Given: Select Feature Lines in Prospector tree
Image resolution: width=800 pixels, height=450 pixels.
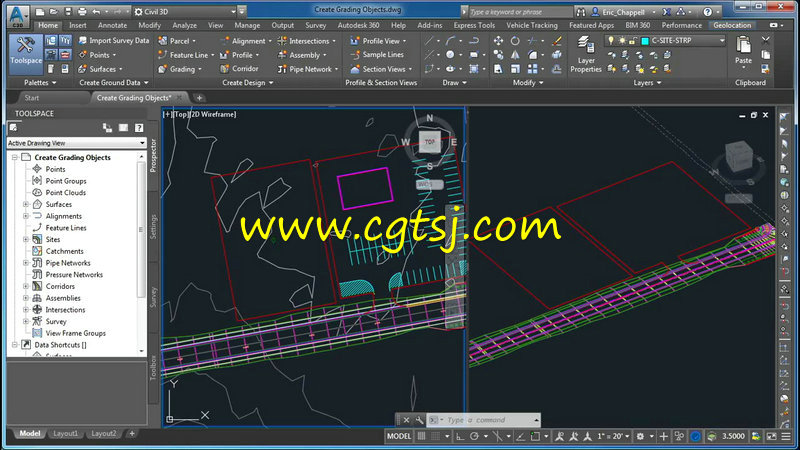Looking at the screenshot, I should [66, 228].
